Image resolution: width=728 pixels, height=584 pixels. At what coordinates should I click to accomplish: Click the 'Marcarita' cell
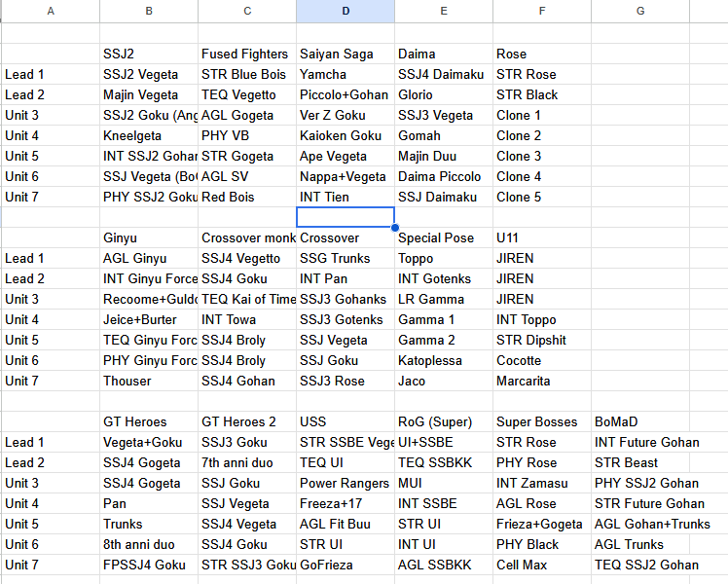(x=542, y=381)
